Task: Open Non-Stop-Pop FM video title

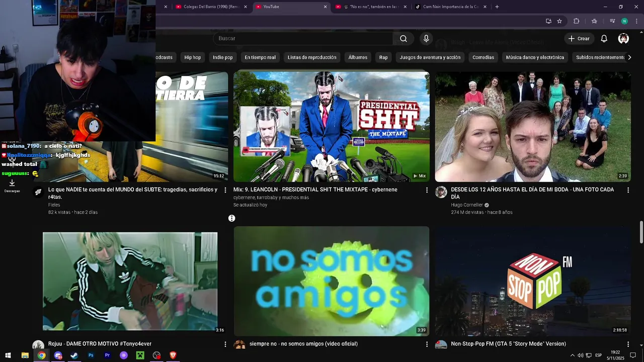Action: (x=508, y=344)
